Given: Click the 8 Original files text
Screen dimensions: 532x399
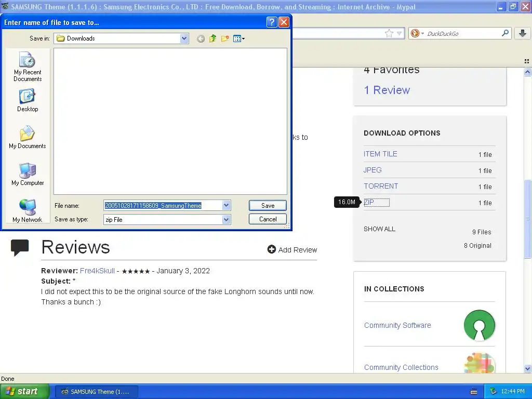Looking at the screenshot, I should (x=477, y=246).
